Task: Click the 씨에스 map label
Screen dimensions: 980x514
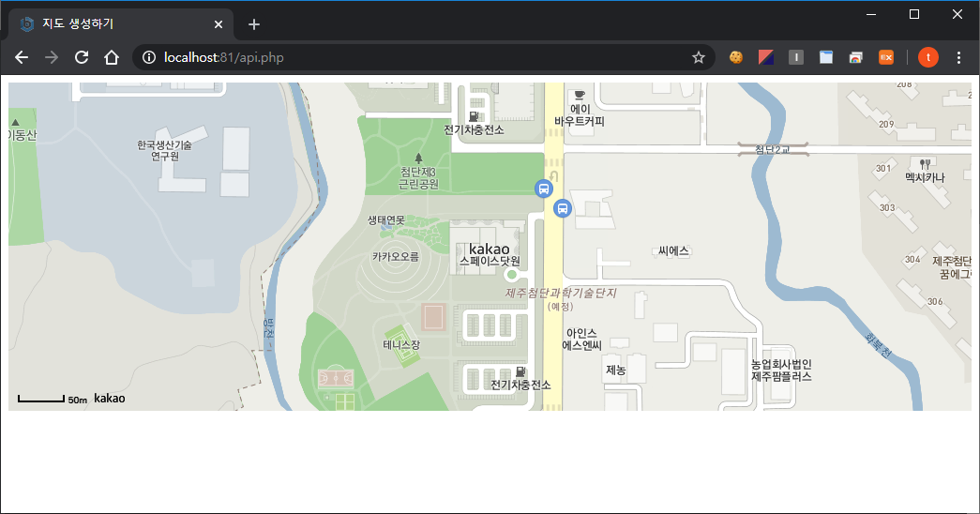Action: (673, 250)
